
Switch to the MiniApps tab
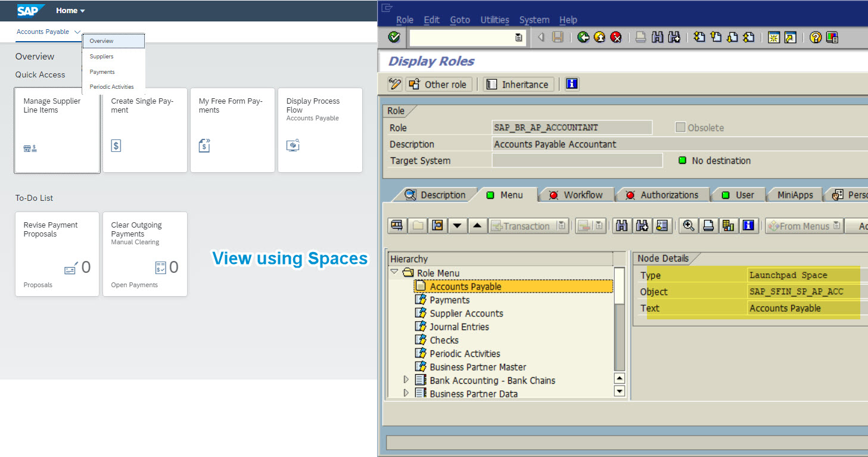(795, 195)
